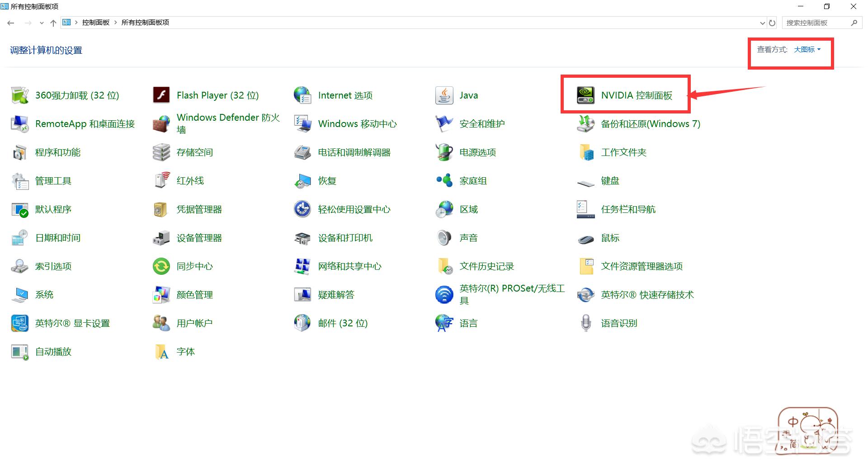
Task: Open the 自动播放 link
Action: click(x=53, y=352)
